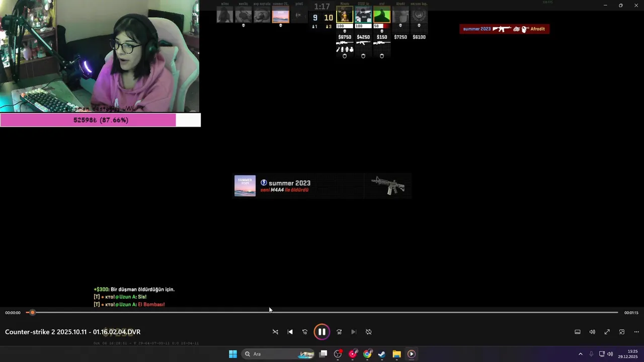Click the team score 10
The width and height of the screenshot is (644, 362).
(329, 18)
